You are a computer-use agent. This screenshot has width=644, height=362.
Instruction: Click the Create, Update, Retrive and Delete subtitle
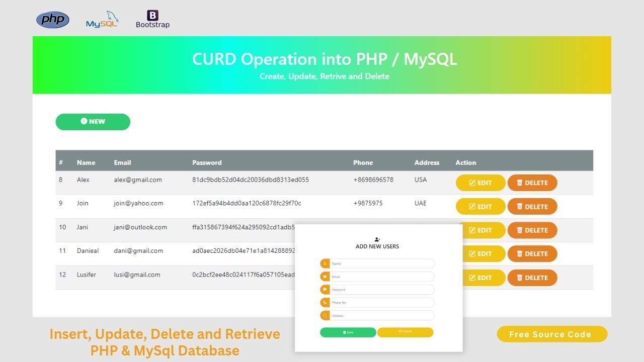click(325, 76)
